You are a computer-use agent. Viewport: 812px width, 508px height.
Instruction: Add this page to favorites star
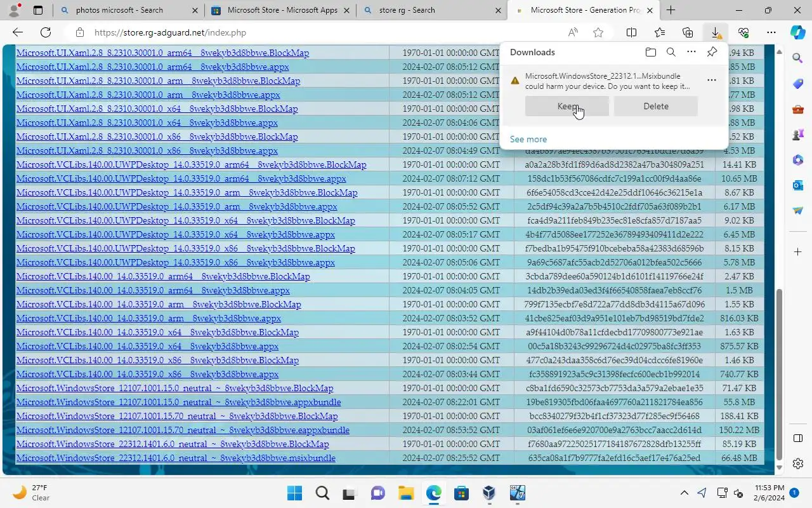598,32
